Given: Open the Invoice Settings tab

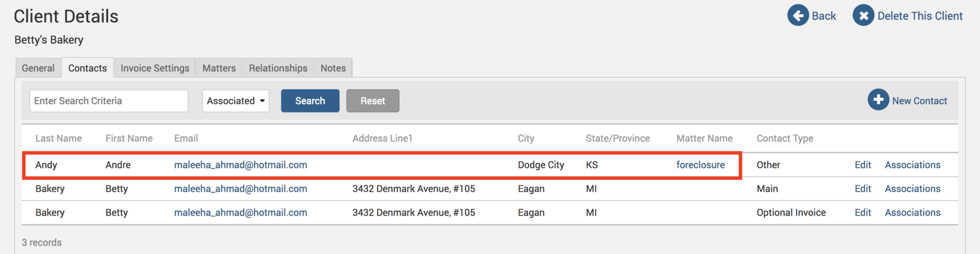Looking at the screenshot, I should (155, 68).
